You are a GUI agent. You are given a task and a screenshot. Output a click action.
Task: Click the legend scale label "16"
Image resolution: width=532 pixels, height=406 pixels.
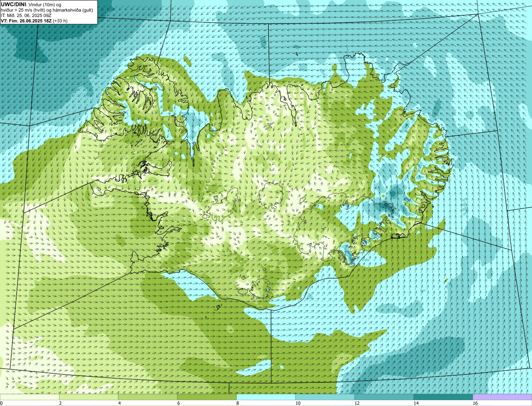pos(475,403)
